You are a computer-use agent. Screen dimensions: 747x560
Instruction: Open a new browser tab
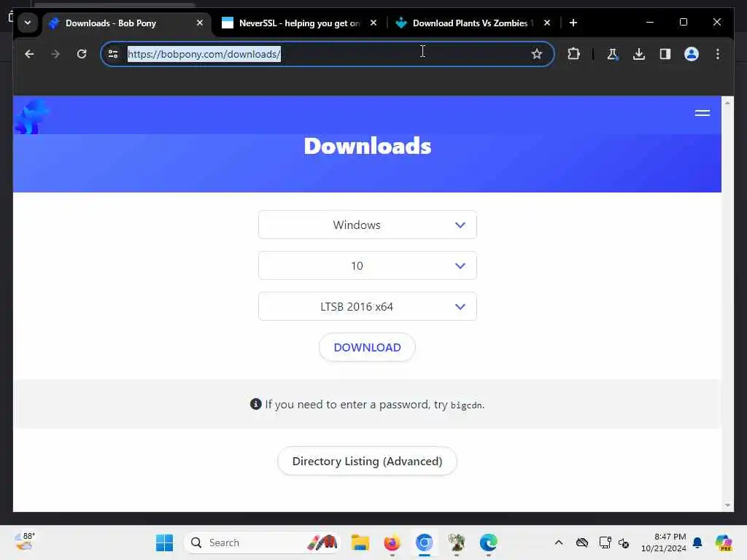coord(573,23)
